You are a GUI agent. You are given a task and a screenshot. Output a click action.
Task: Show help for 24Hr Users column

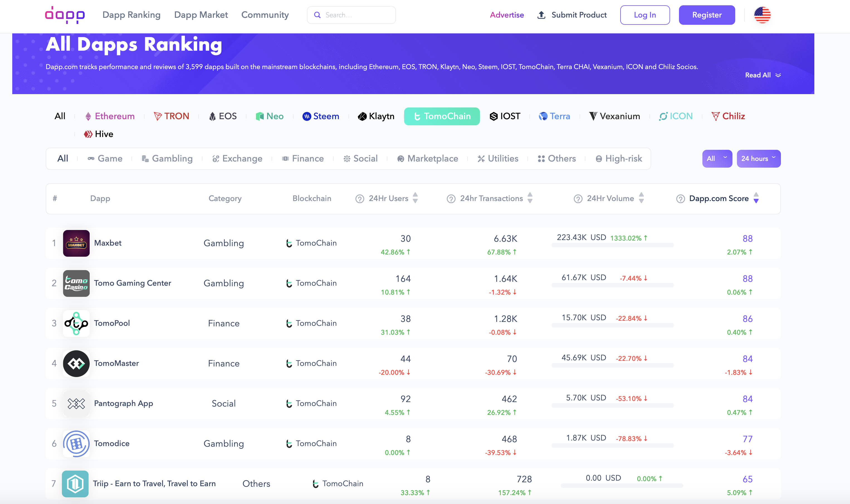point(360,199)
